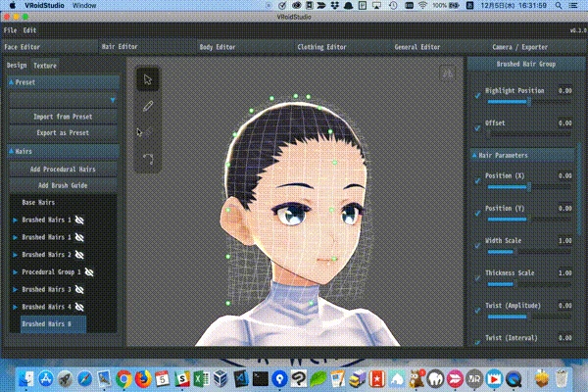Toggle visibility of Brushed Hairs 2
Viewport: 588px width, 392px height.
click(79, 255)
